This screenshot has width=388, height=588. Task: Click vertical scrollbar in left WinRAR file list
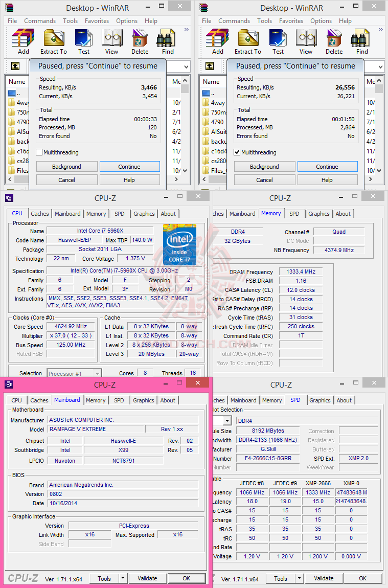185,125
